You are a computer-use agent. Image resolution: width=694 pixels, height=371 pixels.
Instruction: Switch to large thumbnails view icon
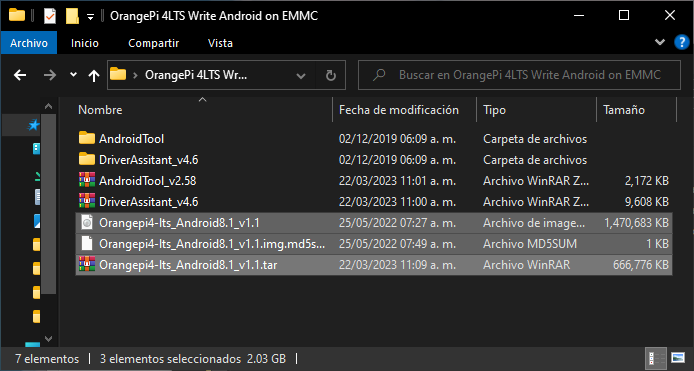678,358
